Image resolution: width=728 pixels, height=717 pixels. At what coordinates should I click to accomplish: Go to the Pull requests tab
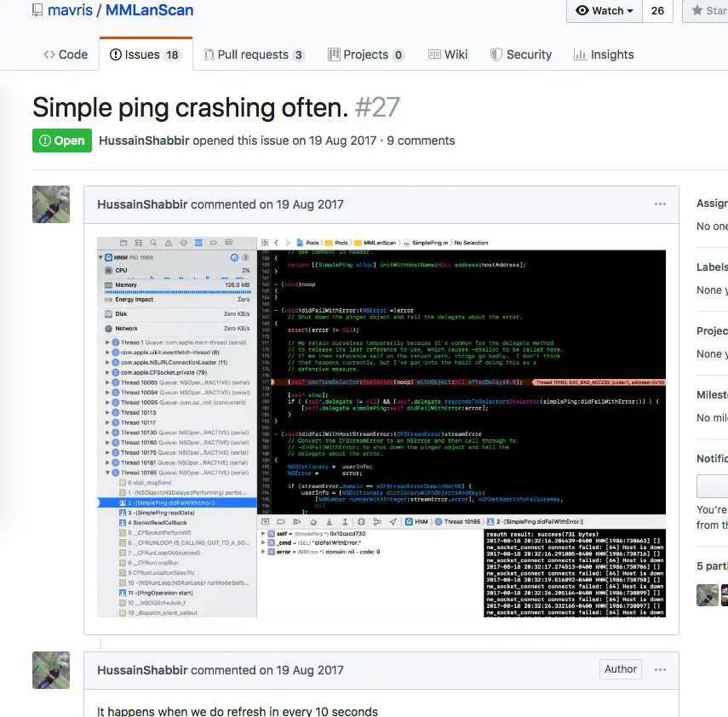(254, 54)
